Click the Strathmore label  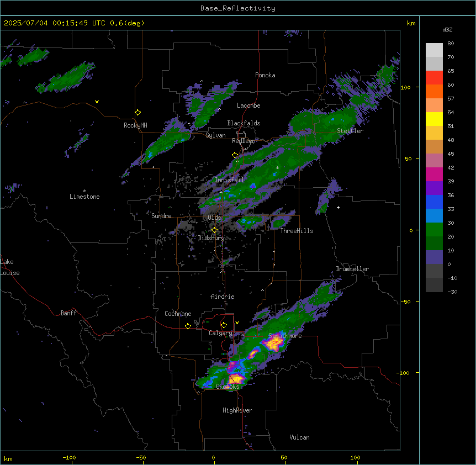(285, 336)
